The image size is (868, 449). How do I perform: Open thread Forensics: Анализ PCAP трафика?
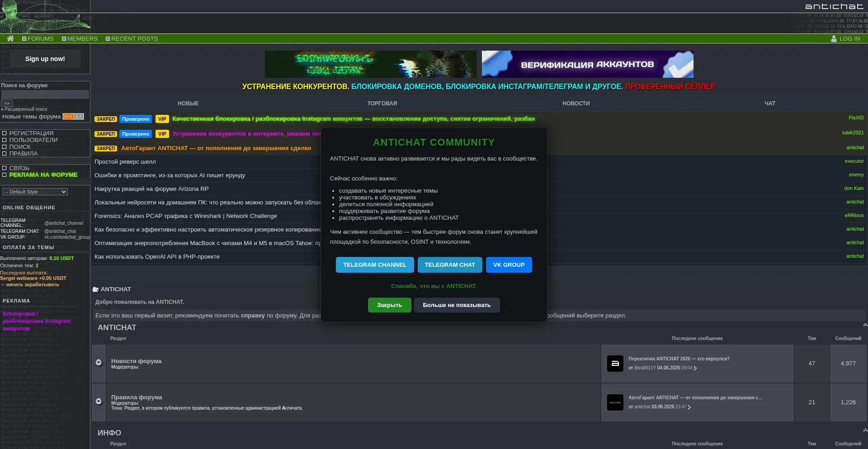tap(185, 216)
